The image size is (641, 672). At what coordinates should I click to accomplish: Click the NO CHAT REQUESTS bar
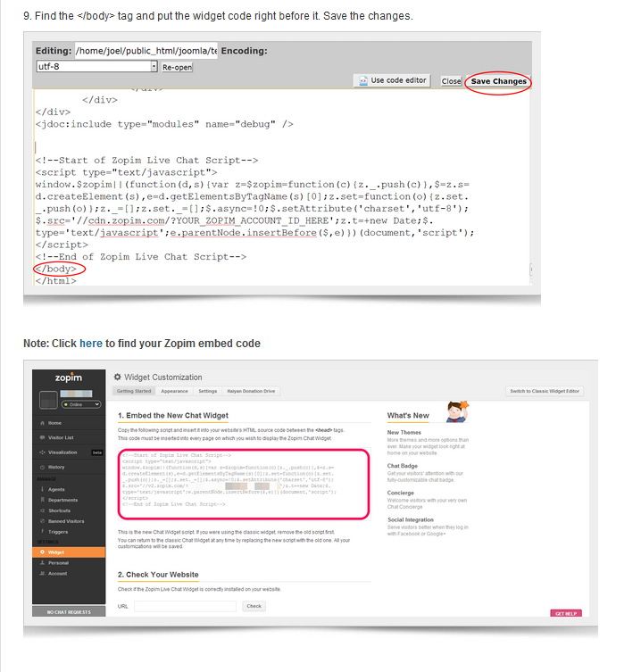pyautogui.click(x=69, y=611)
